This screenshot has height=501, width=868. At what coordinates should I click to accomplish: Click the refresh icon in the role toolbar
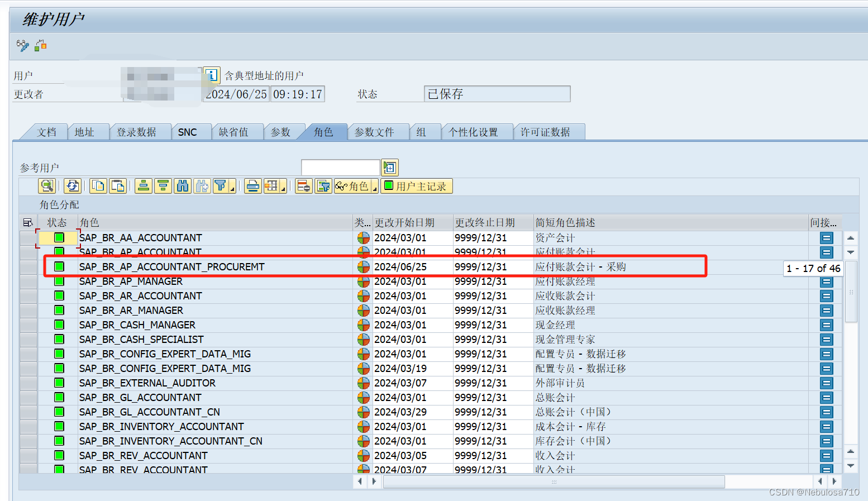(73, 185)
